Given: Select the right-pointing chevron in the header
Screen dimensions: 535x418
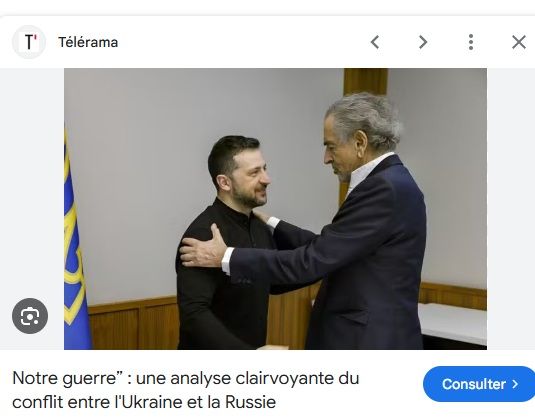Looking at the screenshot, I should 423,42.
